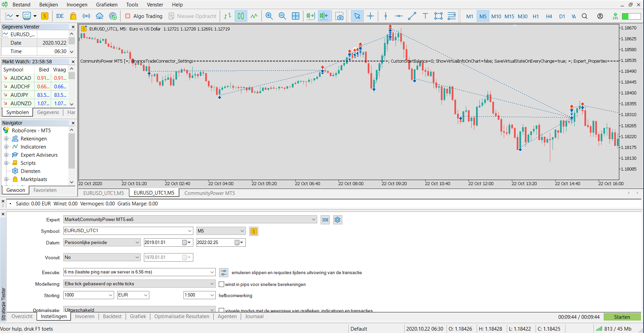Select the shapes drawing tool
This screenshot has width=644, height=333.
[438, 16]
